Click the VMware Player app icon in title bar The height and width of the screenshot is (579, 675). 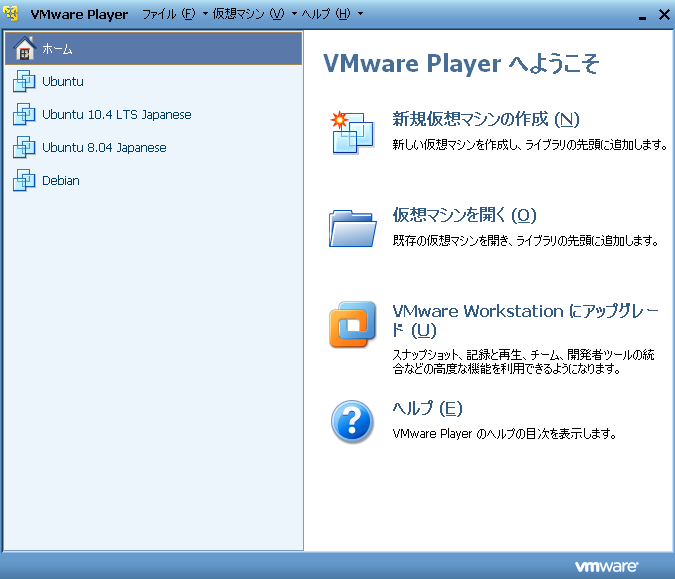click(x=11, y=14)
